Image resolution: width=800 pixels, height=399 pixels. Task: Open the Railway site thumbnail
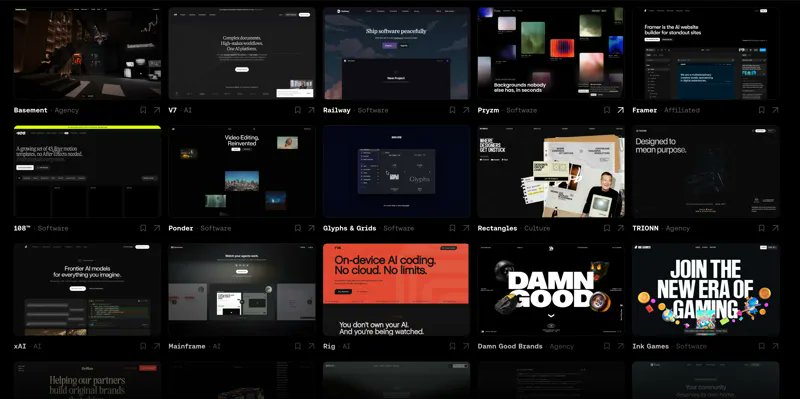396,53
